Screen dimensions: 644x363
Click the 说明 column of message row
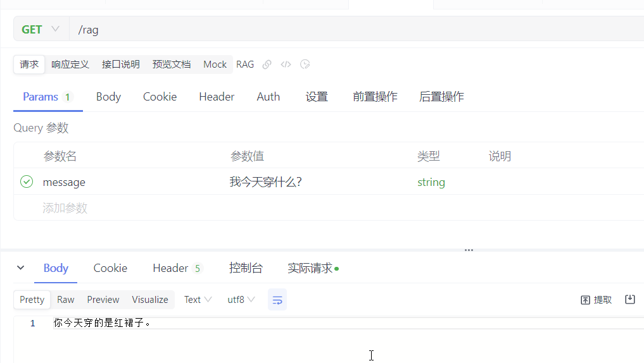pyautogui.click(x=563, y=181)
